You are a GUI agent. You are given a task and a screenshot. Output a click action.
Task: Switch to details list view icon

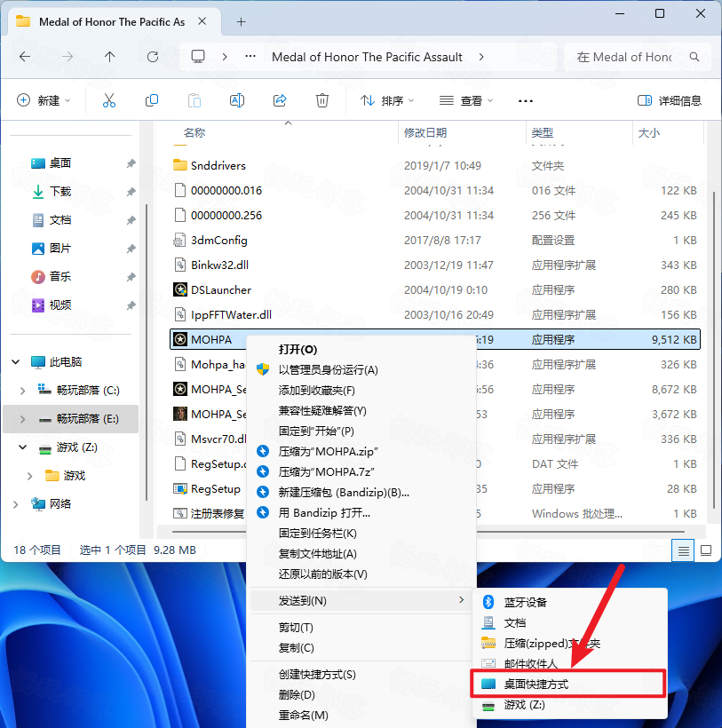(683, 550)
